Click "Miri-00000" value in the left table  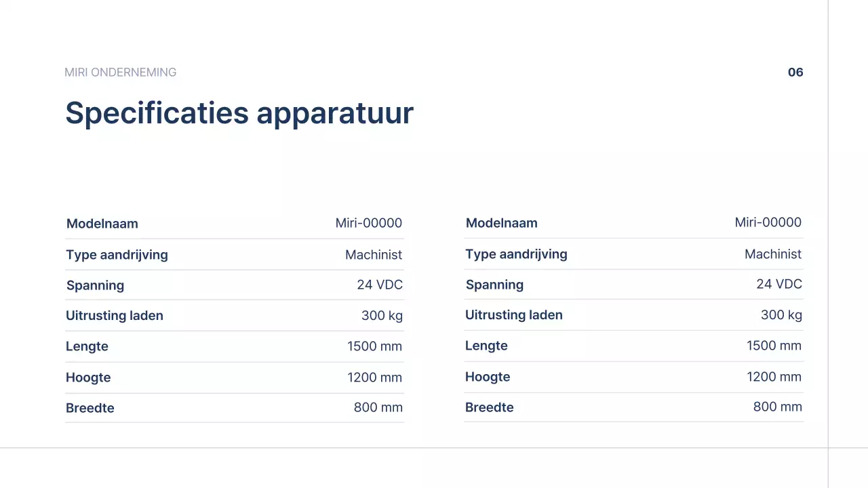369,223
